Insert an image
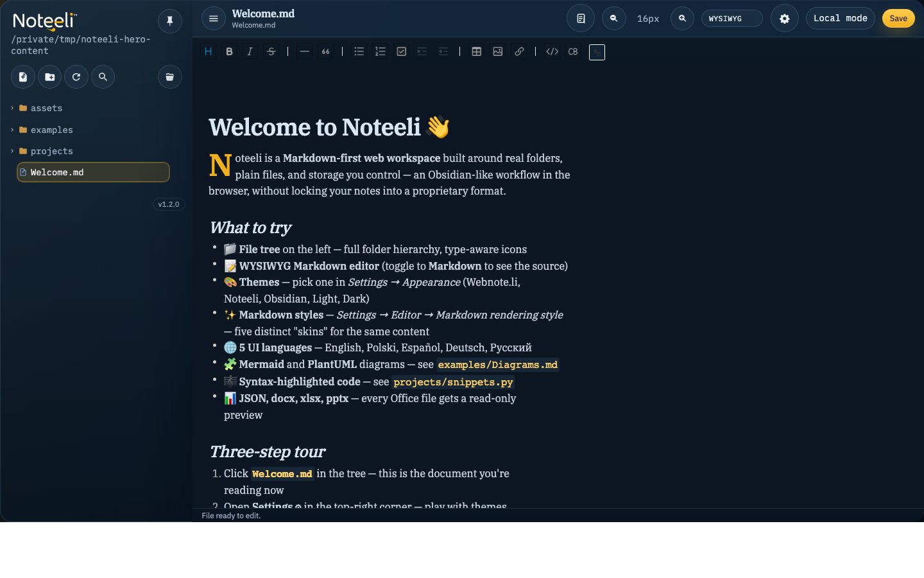This screenshot has height=578, width=924. coord(498,52)
